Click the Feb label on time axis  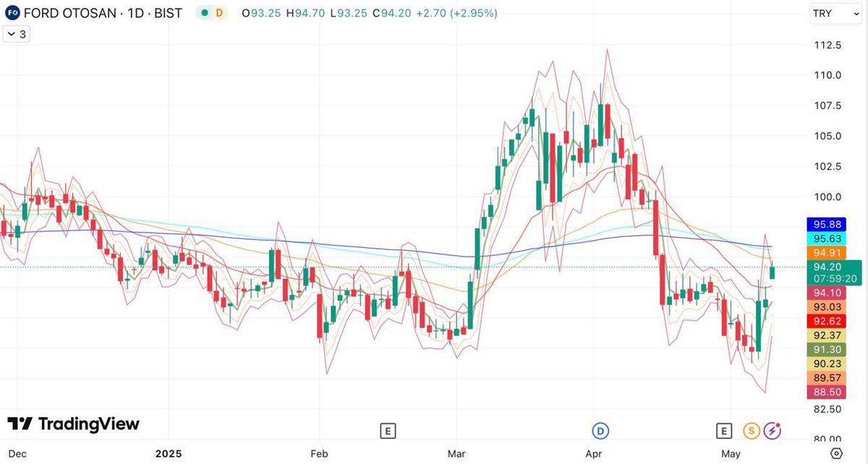coord(319,454)
